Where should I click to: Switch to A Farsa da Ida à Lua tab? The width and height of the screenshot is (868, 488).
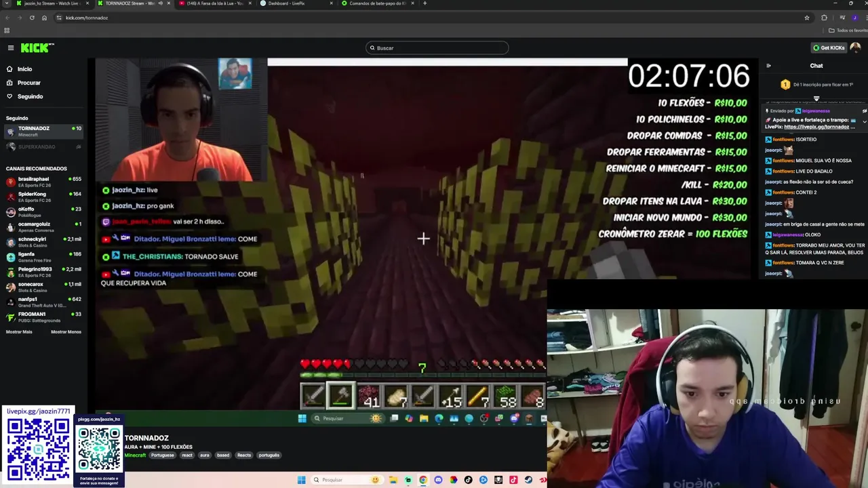click(214, 3)
